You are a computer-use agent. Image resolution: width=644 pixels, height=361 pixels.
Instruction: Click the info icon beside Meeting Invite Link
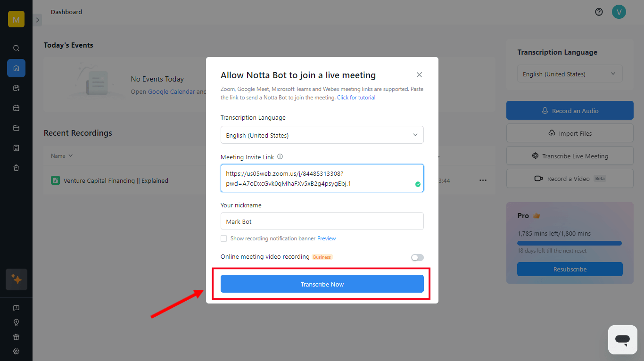280,157
